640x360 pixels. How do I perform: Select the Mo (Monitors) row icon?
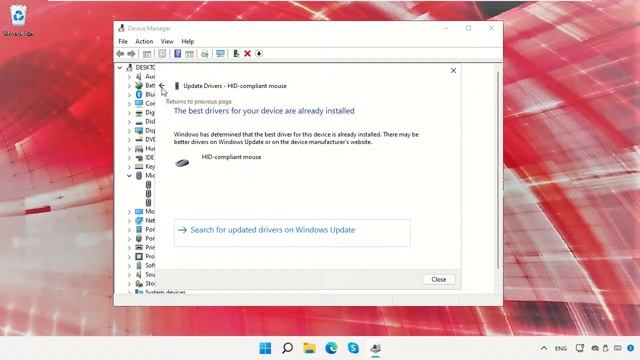click(x=139, y=211)
